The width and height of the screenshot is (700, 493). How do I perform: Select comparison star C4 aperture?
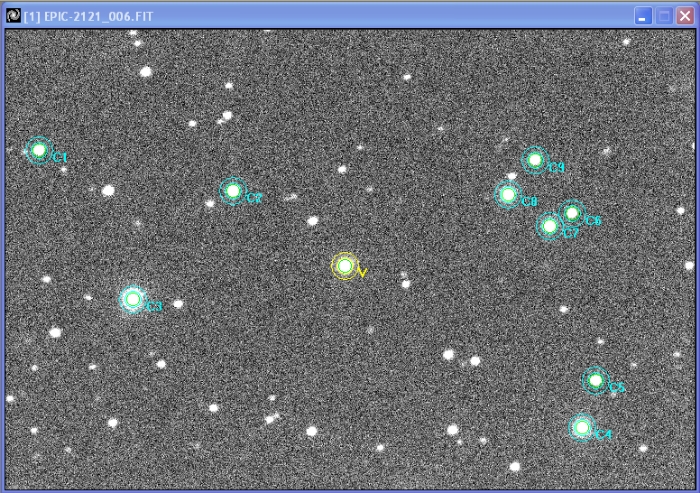click(x=582, y=427)
